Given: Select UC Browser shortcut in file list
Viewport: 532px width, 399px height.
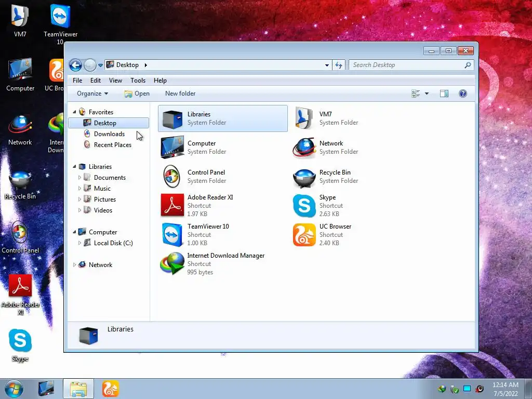Looking at the screenshot, I should pyautogui.click(x=304, y=234).
